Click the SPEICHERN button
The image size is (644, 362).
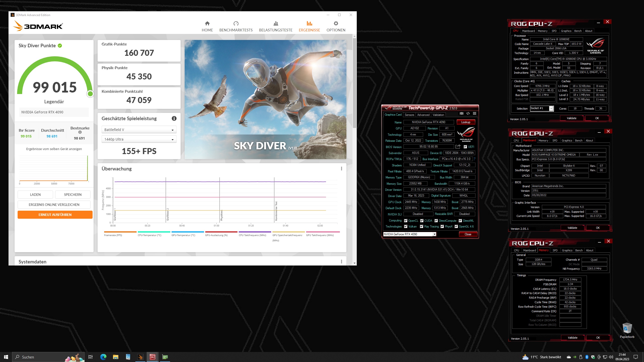tap(73, 195)
